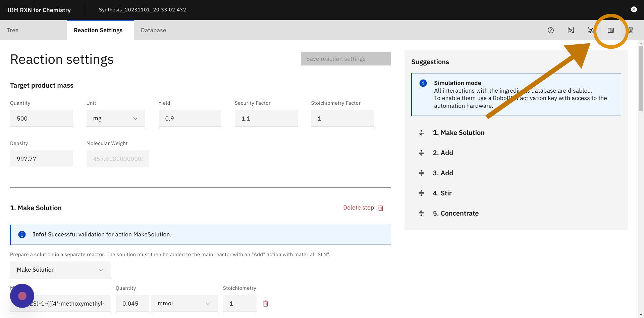
Task: Click the fingerprint icon in toolbar
Action: [x=631, y=30]
